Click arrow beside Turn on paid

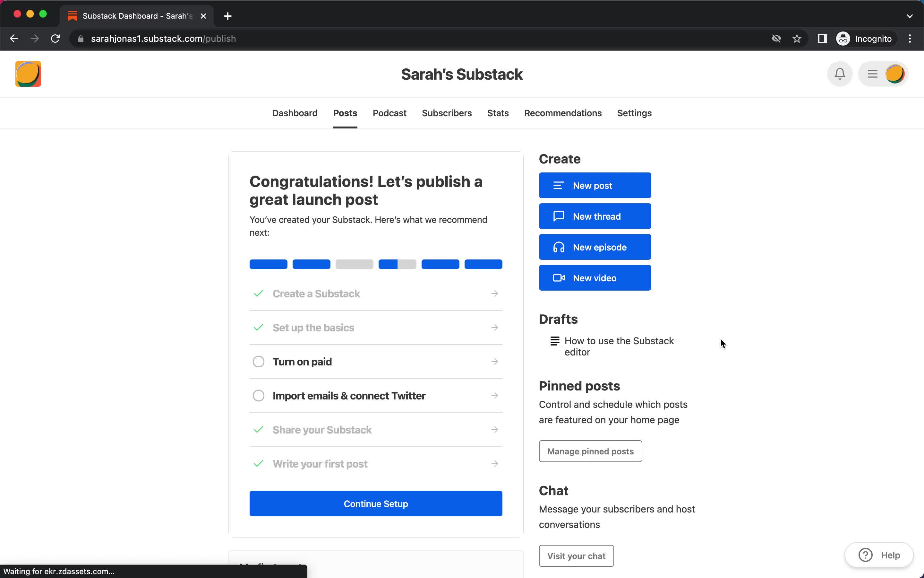[494, 362]
